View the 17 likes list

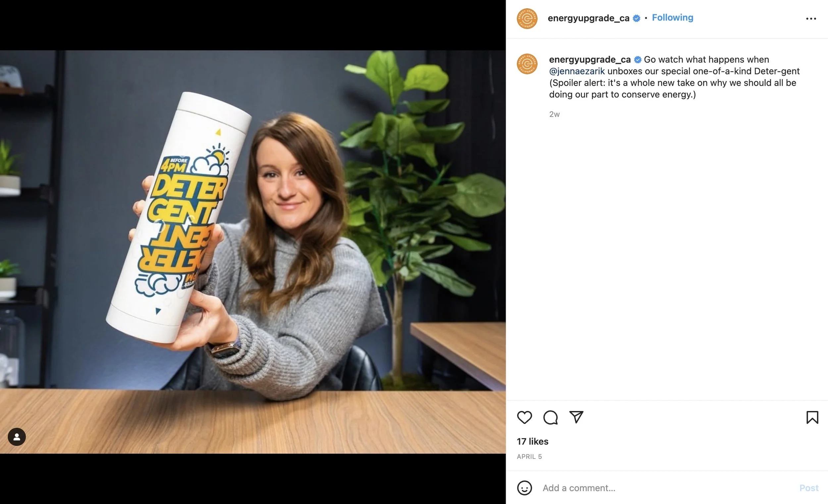point(532,441)
